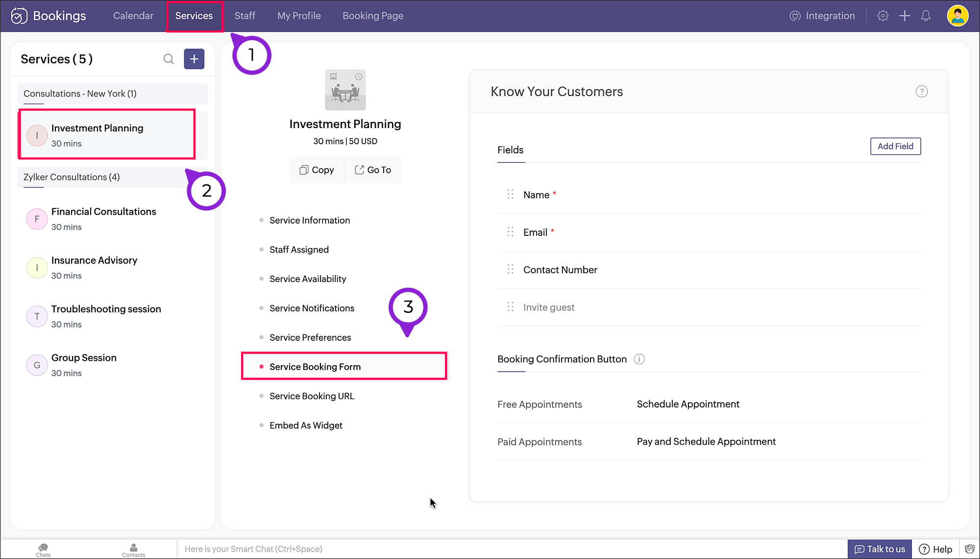
Task: Click the Copy service button
Action: (317, 170)
